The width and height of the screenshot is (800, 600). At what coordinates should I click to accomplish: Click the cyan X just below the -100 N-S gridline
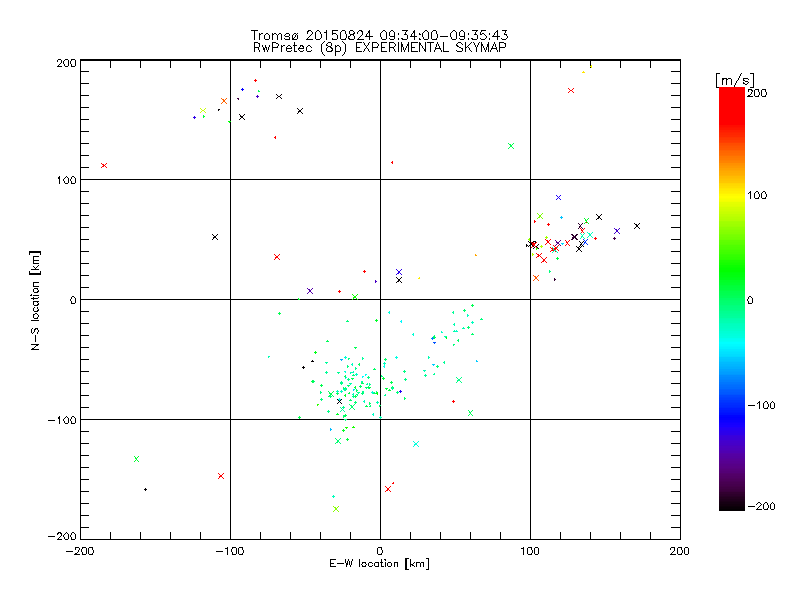coord(416,444)
